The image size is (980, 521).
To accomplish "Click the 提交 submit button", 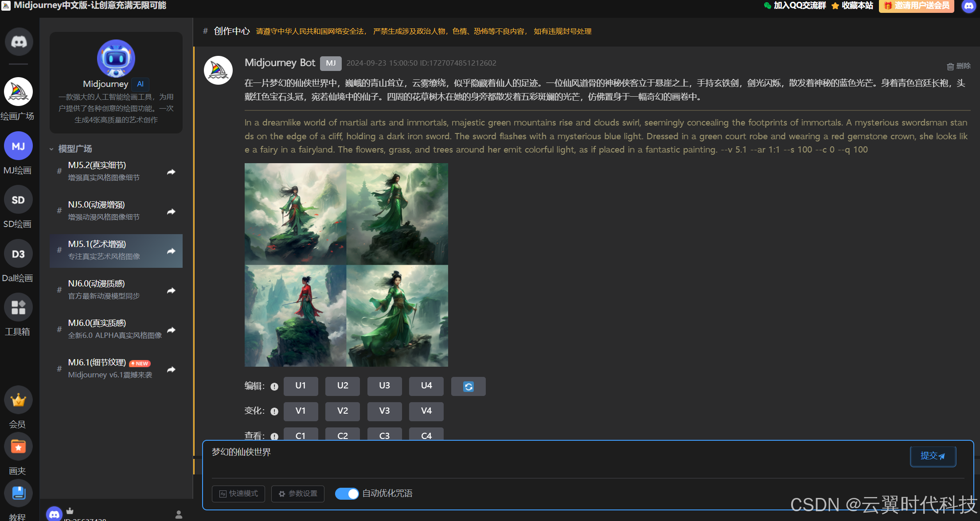I will pyautogui.click(x=933, y=456).
